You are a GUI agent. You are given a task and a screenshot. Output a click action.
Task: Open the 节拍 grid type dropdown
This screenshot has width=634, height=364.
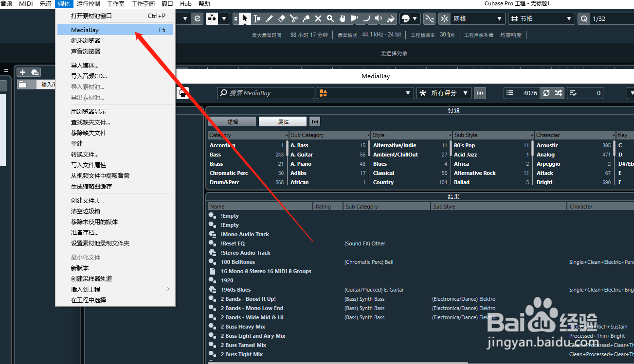pyautogui.click(x=542, y=19)
